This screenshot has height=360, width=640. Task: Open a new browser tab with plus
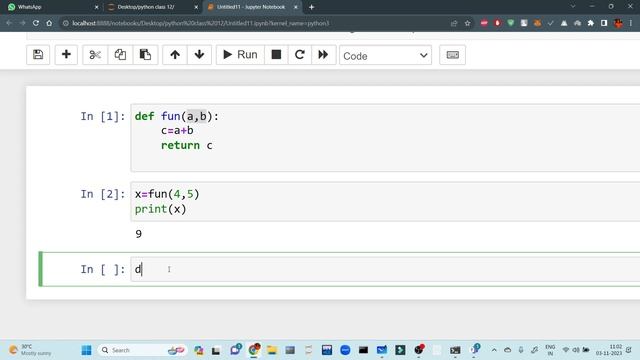[x=311, y=7]
